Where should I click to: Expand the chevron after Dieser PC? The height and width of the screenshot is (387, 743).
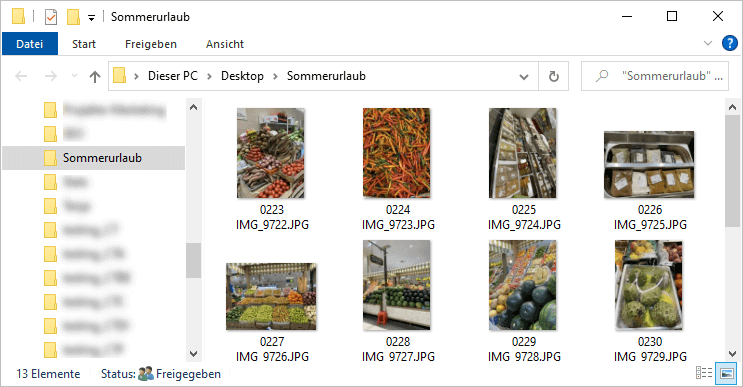(x=209, y=76)
